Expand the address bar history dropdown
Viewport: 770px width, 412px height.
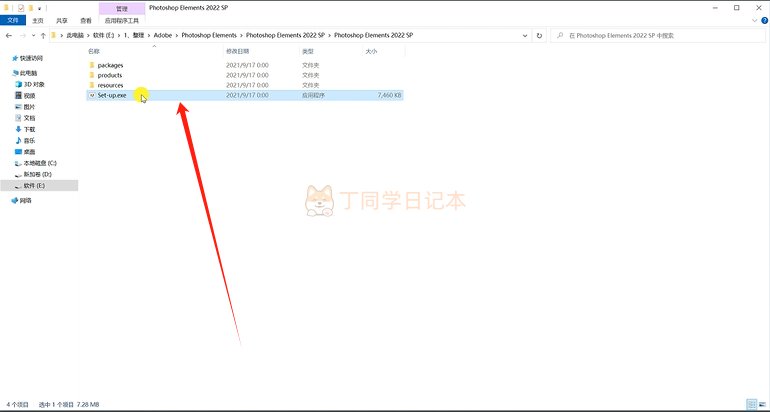click(x=525, y=35)
